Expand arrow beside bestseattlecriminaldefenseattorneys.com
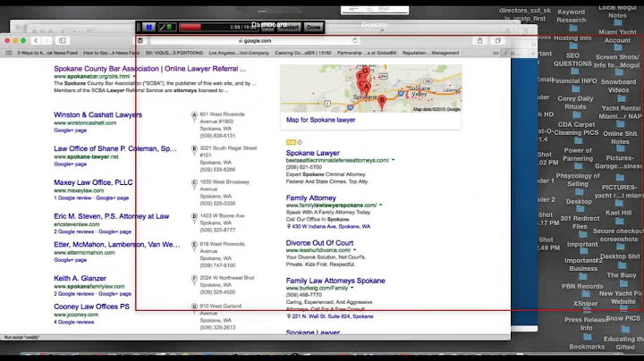Viewport: 644px width, 361px height. 393,161
